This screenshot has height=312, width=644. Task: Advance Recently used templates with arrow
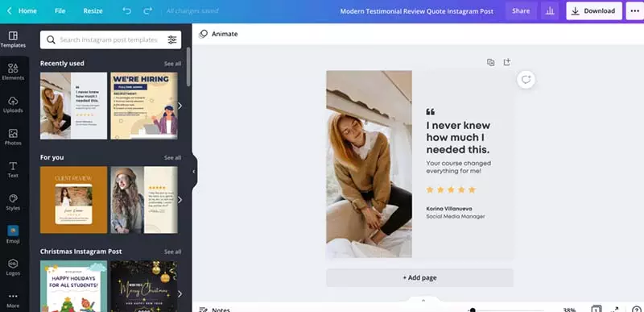click(x=180, y=106)
